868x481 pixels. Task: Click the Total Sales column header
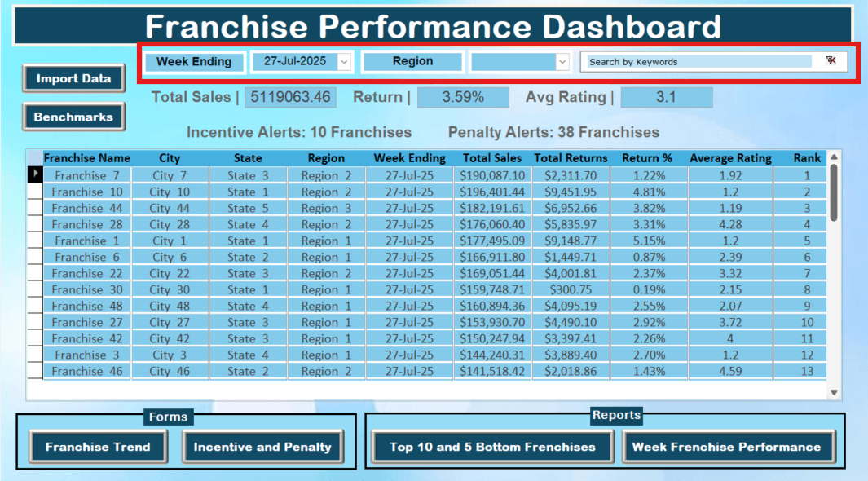click(491, 158)
